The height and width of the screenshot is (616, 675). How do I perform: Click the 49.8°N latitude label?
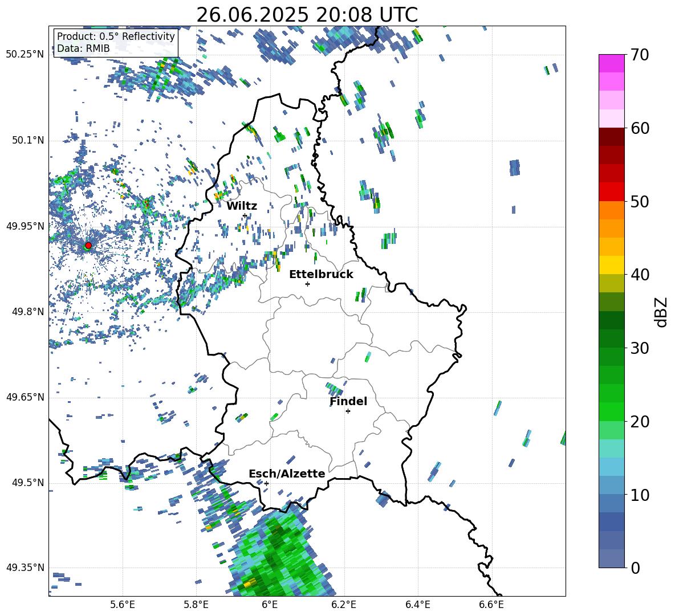(28, 312)
